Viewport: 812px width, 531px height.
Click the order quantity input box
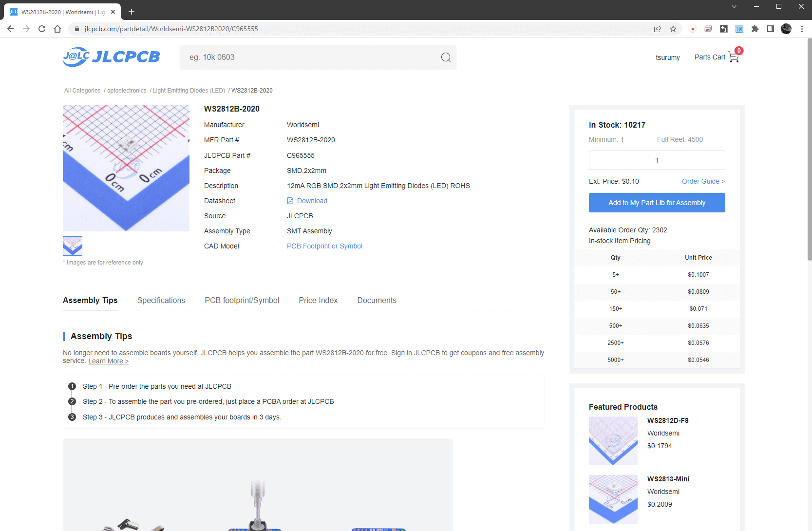(x=657, y=160)
